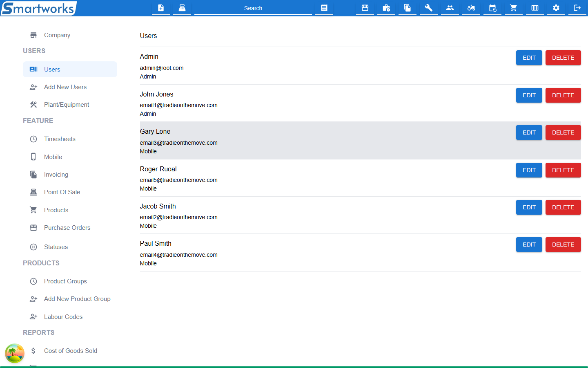Open Add New Product Group
Image resolution: width=588 pixels, height=368 pixels.
pos(70,299)
